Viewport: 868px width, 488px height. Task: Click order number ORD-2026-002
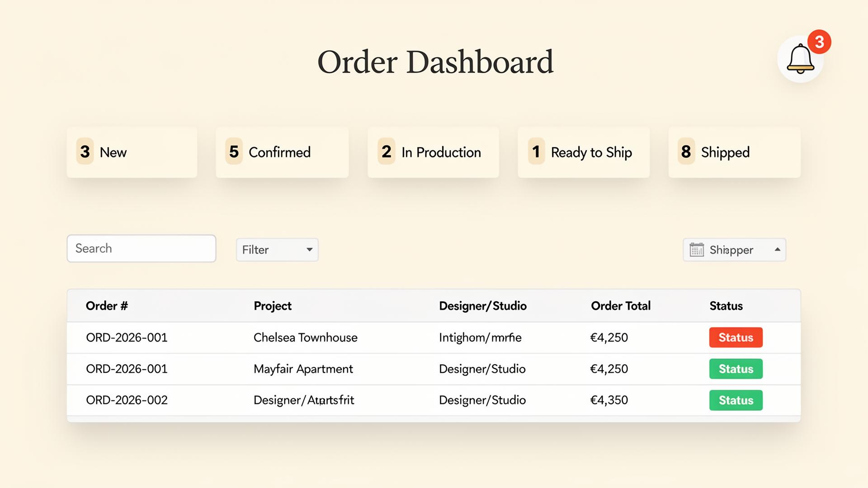127,400
